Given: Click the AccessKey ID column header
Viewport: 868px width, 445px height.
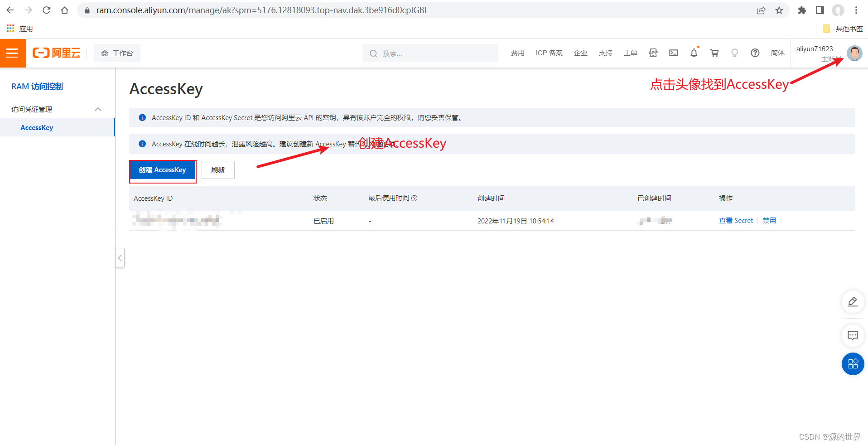Looking at the screenshot, I should (153, 198).
